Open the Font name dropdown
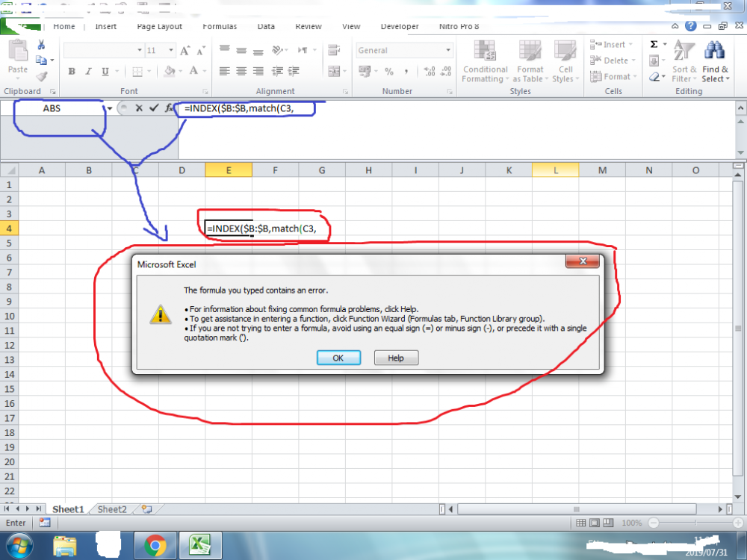Image resolution: width=747 pixels, height=560 pixels. [x=140, y=50]
